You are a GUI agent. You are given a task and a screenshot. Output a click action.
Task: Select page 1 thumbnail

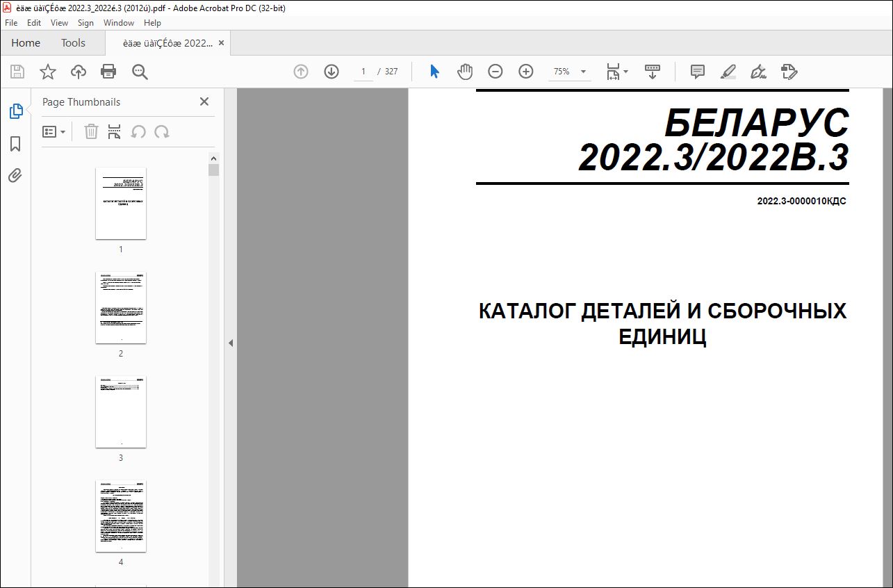[121, 203]
